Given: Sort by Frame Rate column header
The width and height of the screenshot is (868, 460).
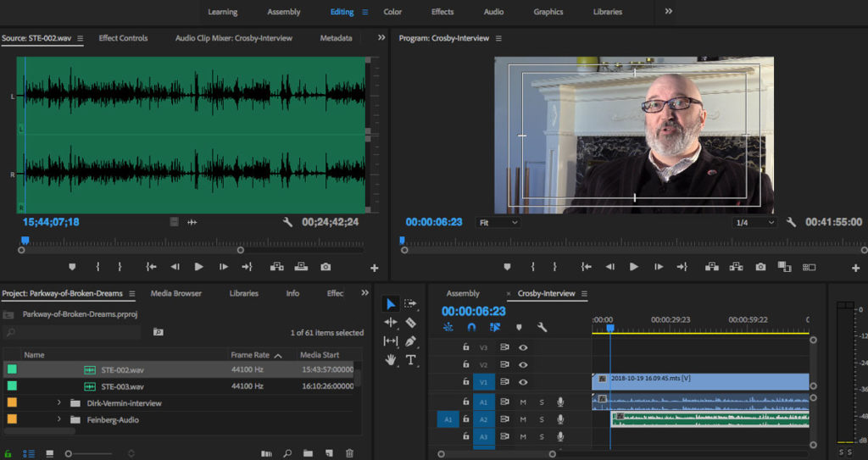Looking at the screenshot, I should (250, 355).
